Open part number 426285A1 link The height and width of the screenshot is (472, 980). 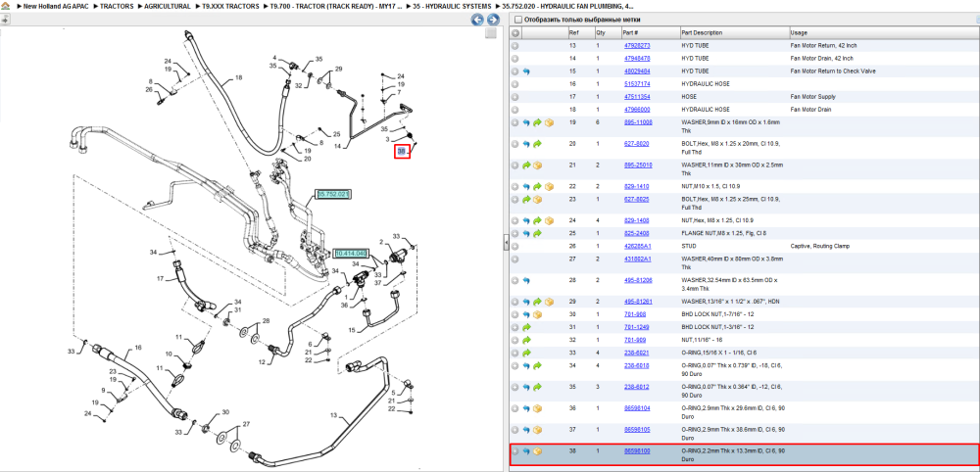(x=638, y=246)
